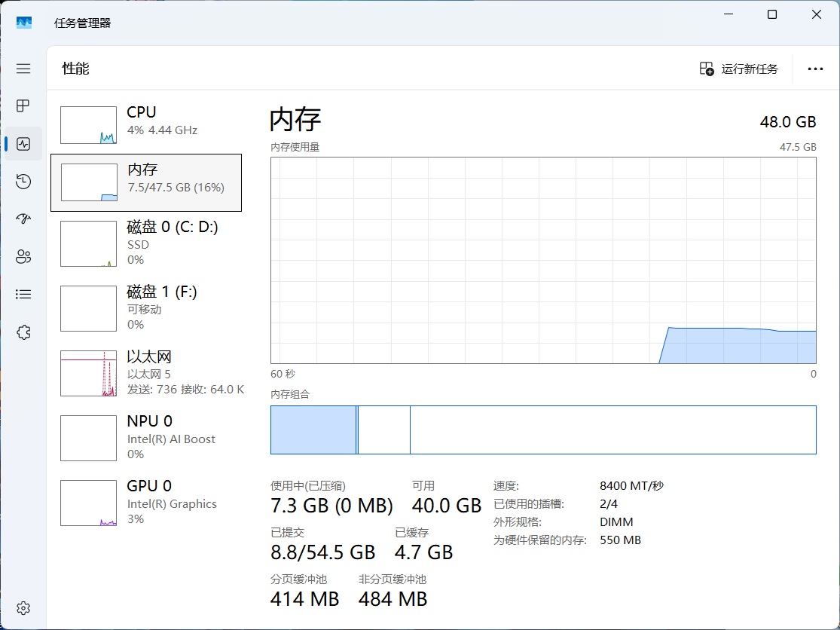Click the 484 MB non-paged pool value
Screen dimensions: 840x630
(393, 599)
